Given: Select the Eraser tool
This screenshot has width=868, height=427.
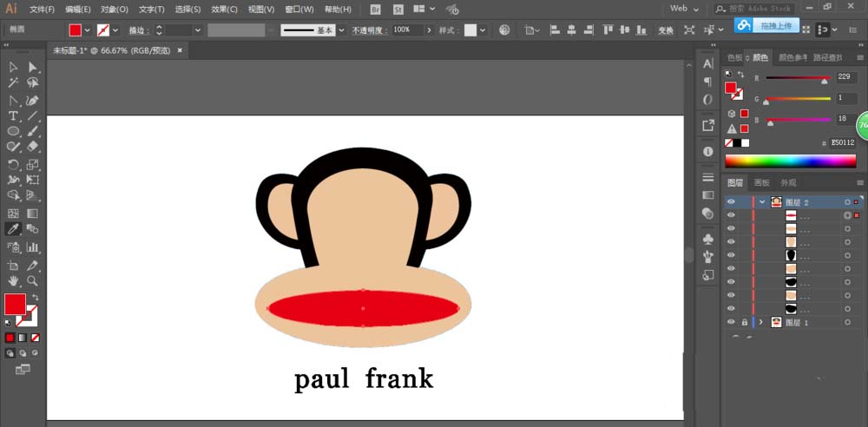Looking at the screenshot, I should tap(33, 146).
